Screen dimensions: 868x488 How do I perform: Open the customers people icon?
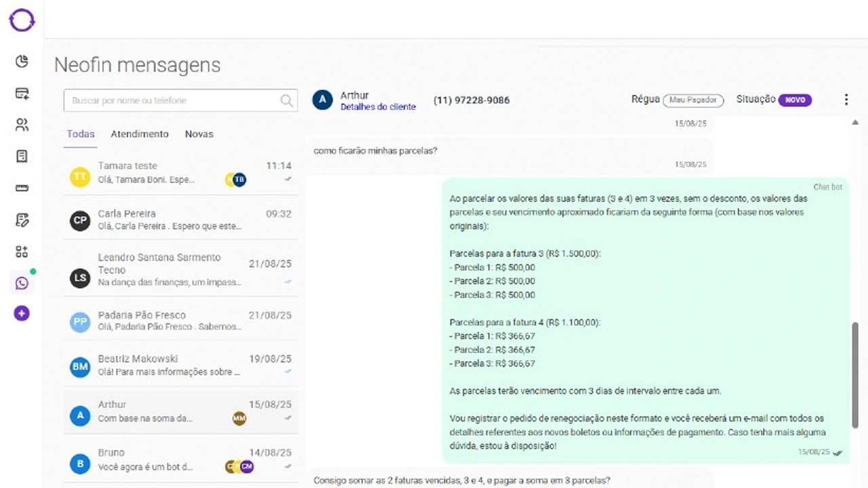22,125
